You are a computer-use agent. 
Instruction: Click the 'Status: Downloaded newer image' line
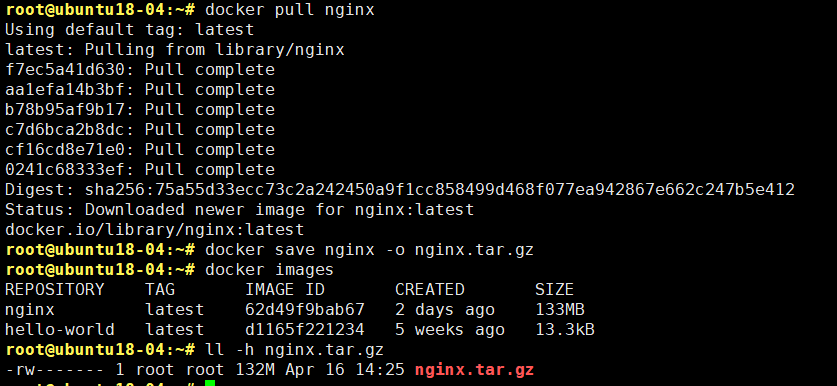pos(240,209)
